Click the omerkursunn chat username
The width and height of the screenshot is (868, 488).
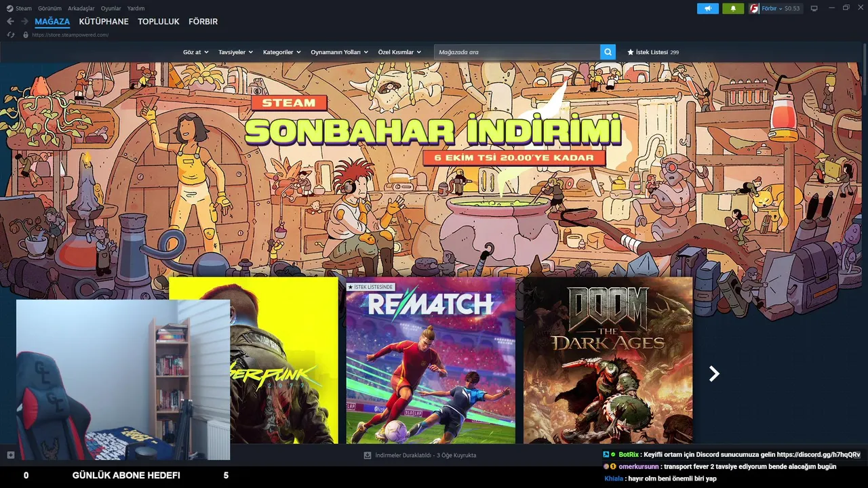click(639, 466)
